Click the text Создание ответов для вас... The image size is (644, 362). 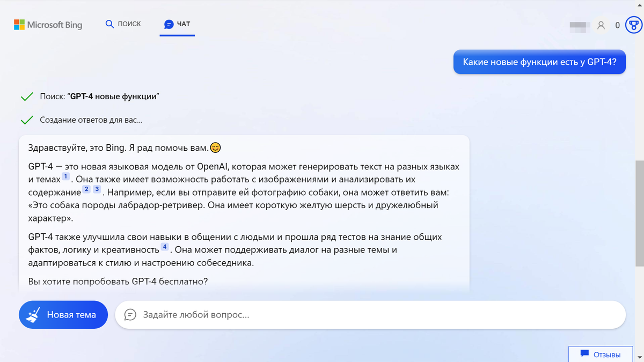(91, 120)
